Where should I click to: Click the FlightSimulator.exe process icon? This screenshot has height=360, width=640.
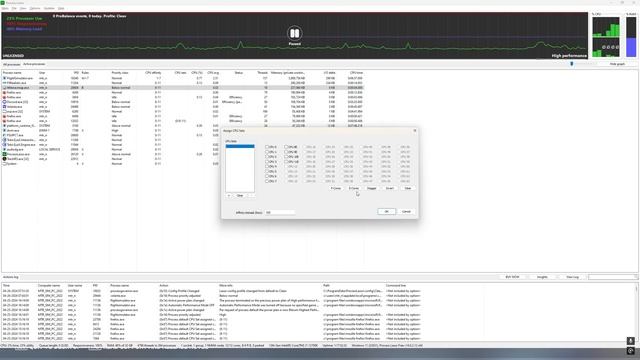point(4,78)
